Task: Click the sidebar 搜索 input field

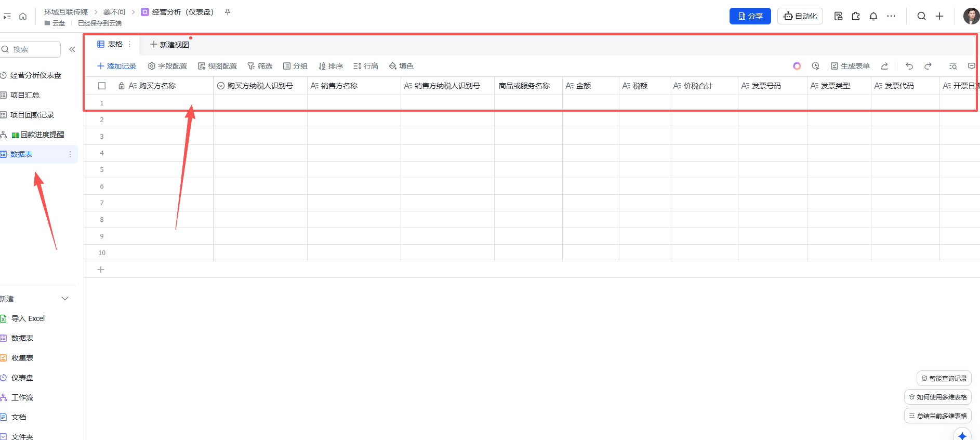Action: point(31,49)
